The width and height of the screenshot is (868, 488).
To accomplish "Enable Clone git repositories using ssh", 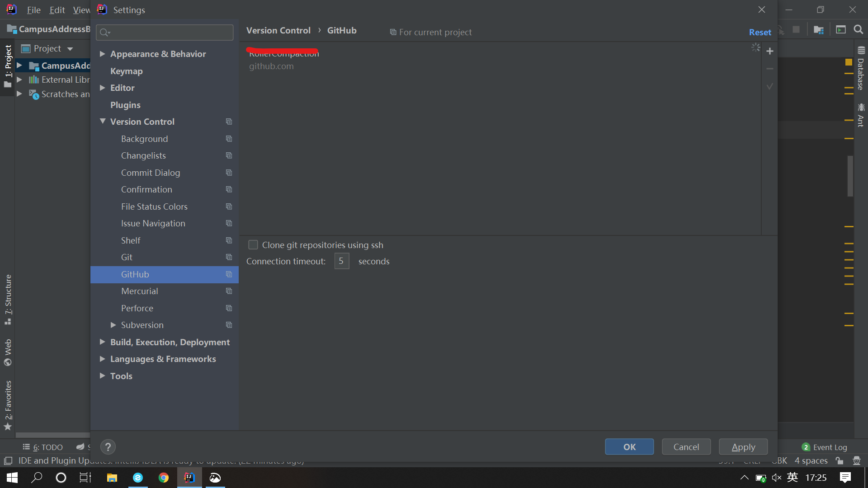I will [x=253, y=244].
